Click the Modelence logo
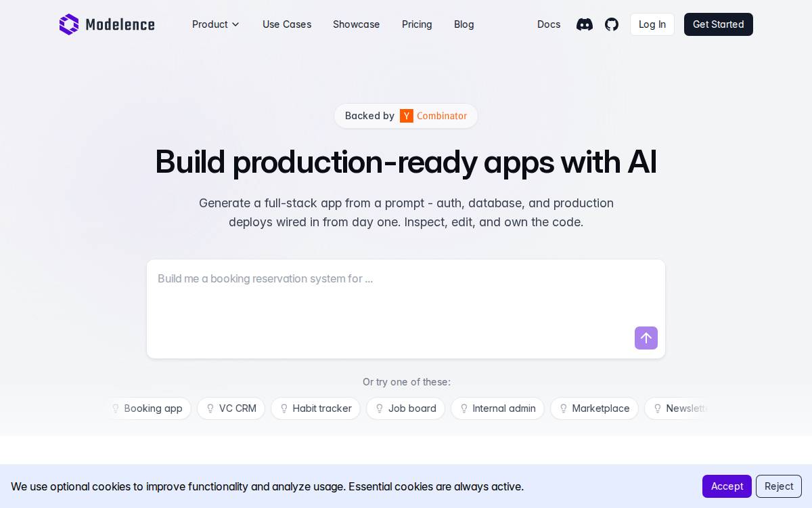The width and height of the screenshot is (812, 508). point(107,24)
